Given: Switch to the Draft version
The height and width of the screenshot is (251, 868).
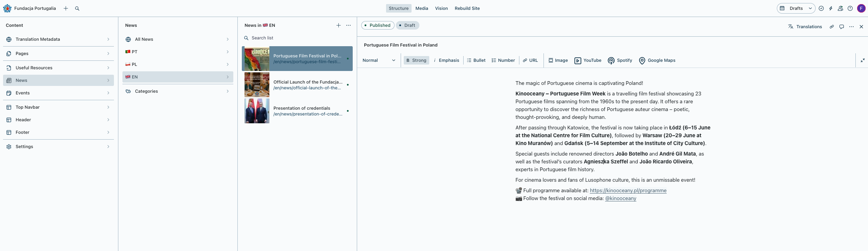Looking at the screenshot, I should [x=407, y=25].
